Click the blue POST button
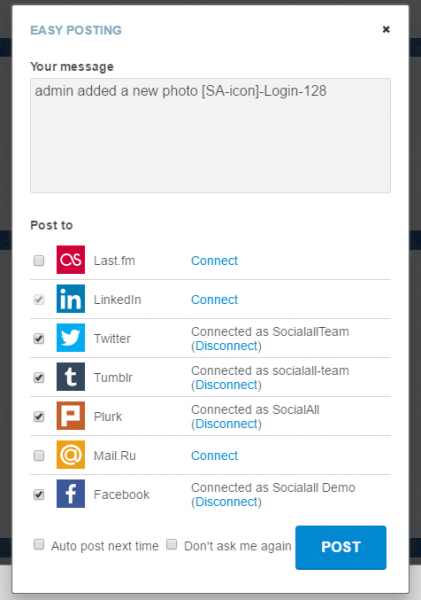421x600 pixels. tap(341, 547)
